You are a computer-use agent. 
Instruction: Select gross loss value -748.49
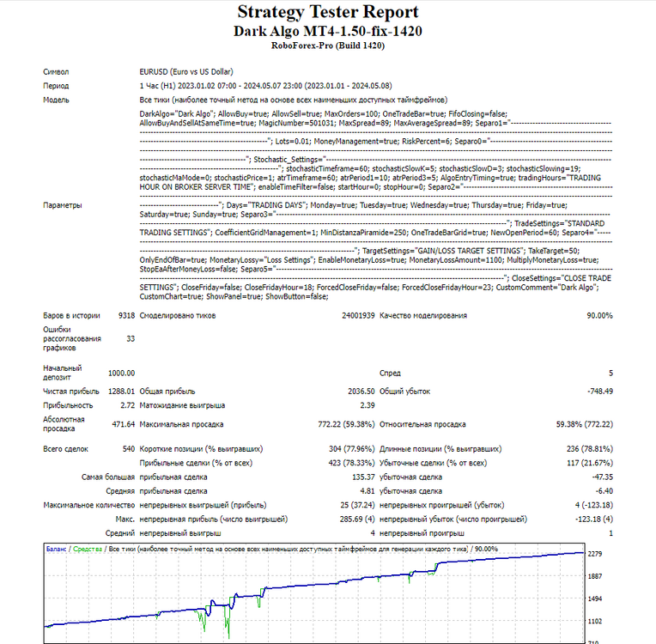(600, 392)
